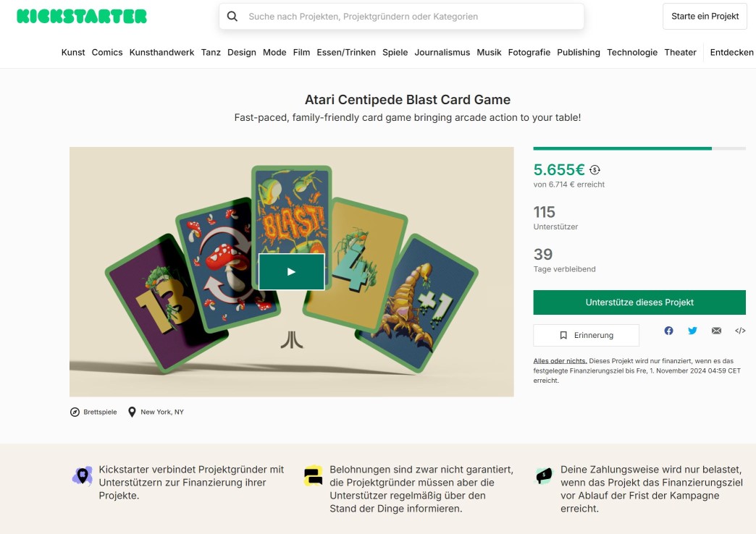Screen dimensions: 756x534
Task: Play the project video
Action: coord(291,271)
